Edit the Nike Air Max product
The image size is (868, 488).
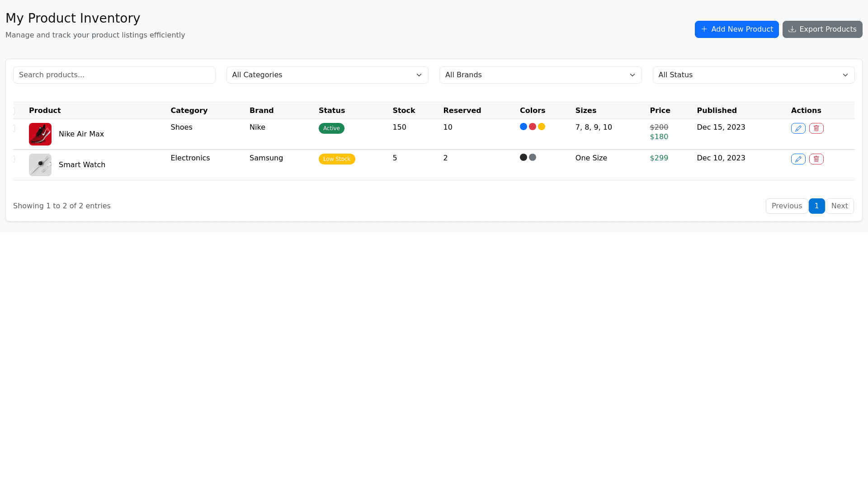tap(798, 128)
